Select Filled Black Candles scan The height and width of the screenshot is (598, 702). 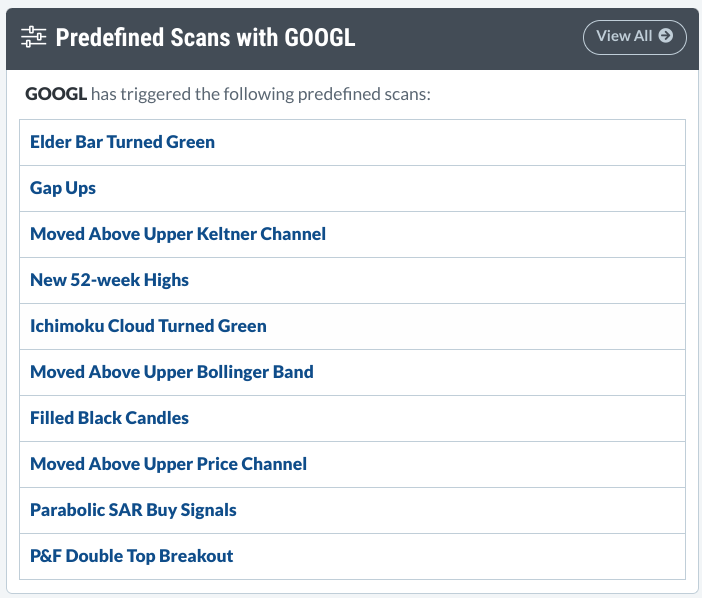109,418
